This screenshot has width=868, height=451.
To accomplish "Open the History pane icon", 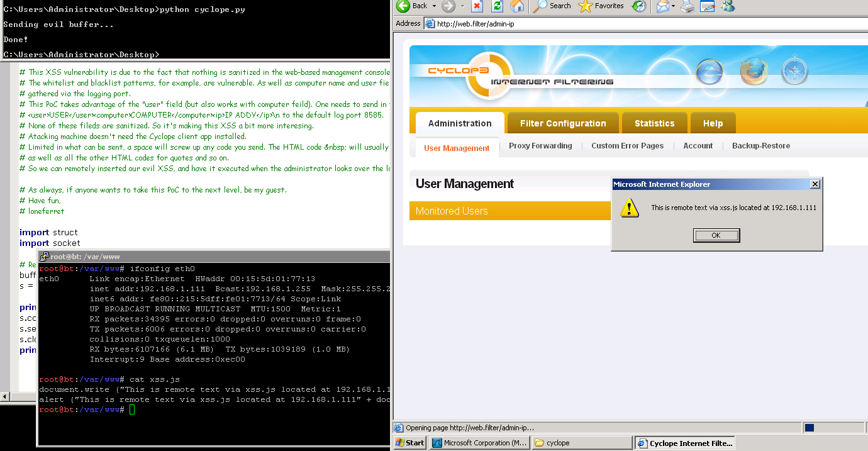I will [x=638, y=6].
